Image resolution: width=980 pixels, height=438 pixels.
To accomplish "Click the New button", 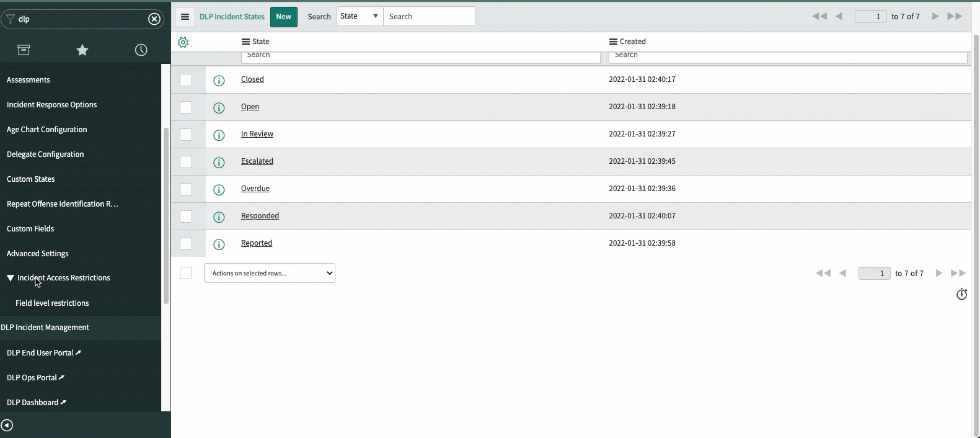I will [284, 17].
